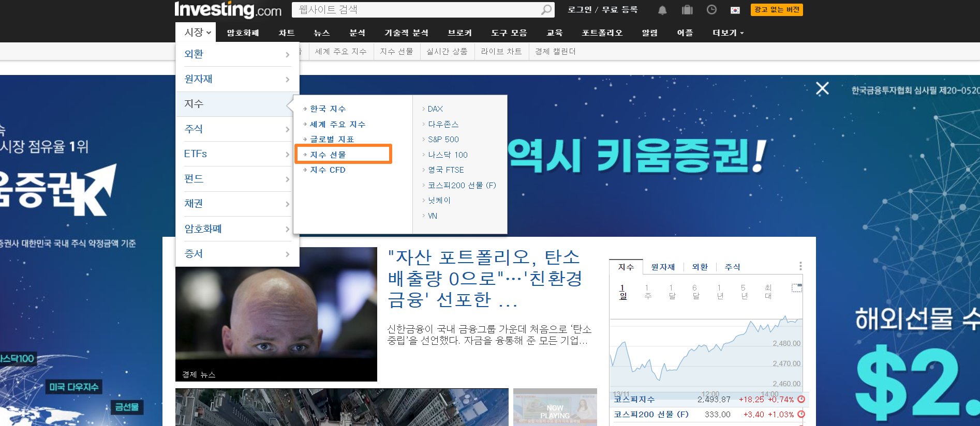The height and width of the screenshot is (426, 980).
Task: Click the 광고 없는 버전 button
Action: pos(777,10)
